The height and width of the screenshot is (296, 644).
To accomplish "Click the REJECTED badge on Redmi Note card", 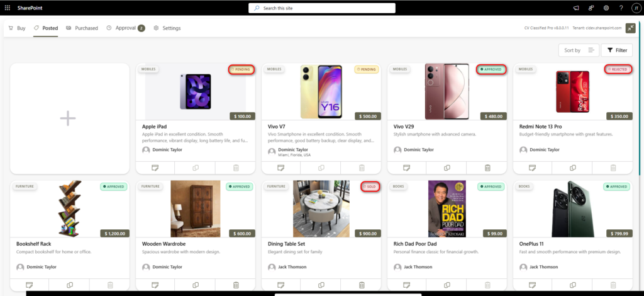I will point(618,69).
